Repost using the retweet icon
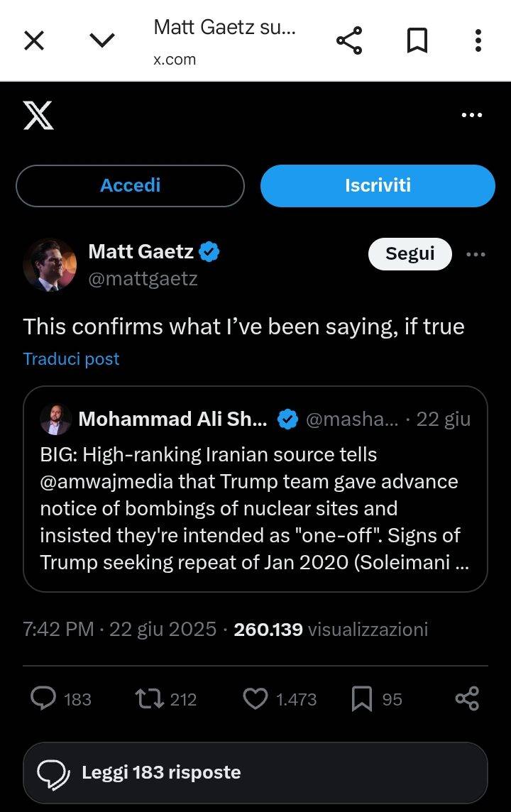The height and width of the screenshot is (812, 511). tap(148, 699)
